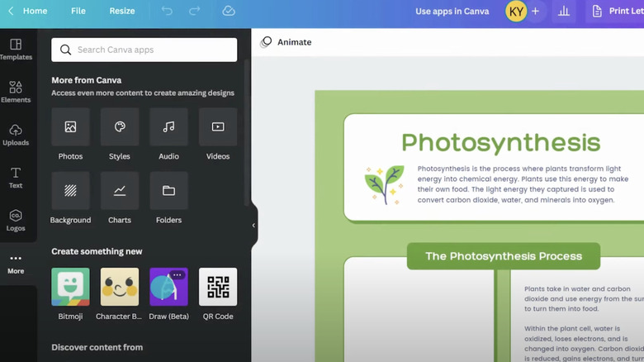
Task: Choose the Background pattern tile
Action: pos(70,191)
